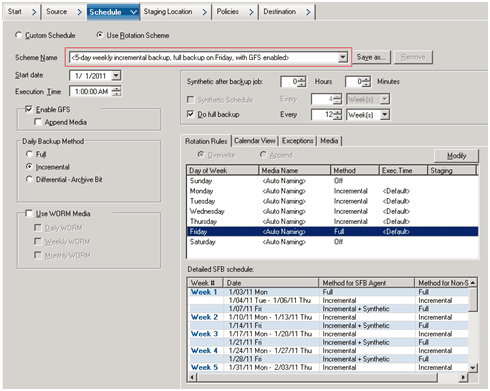This screenshot has height=391, width=490.
Task: Toggle the Enable GFS checkbox
Action: [29, 109]
